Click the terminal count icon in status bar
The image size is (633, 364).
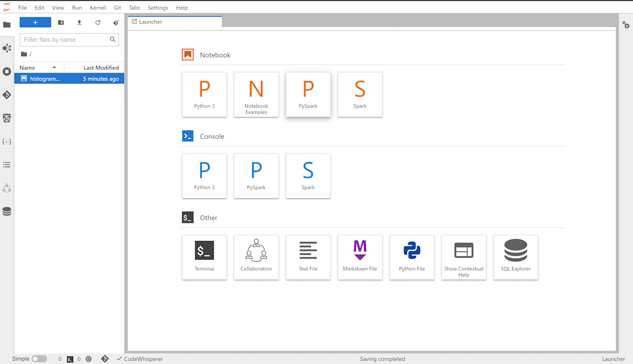70,359
